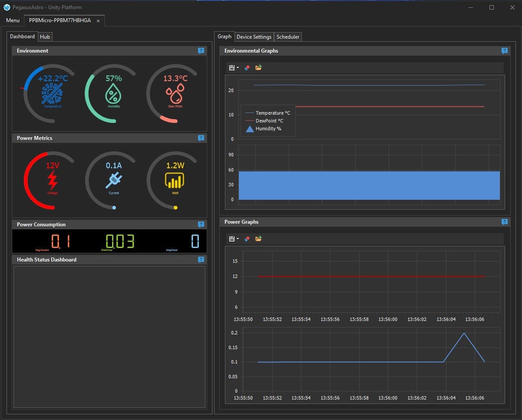Viewport: 522px width, 420px height.
Task: Click the eraser icon in Environmental Graphs toolbar
Action: click(247, 68)
